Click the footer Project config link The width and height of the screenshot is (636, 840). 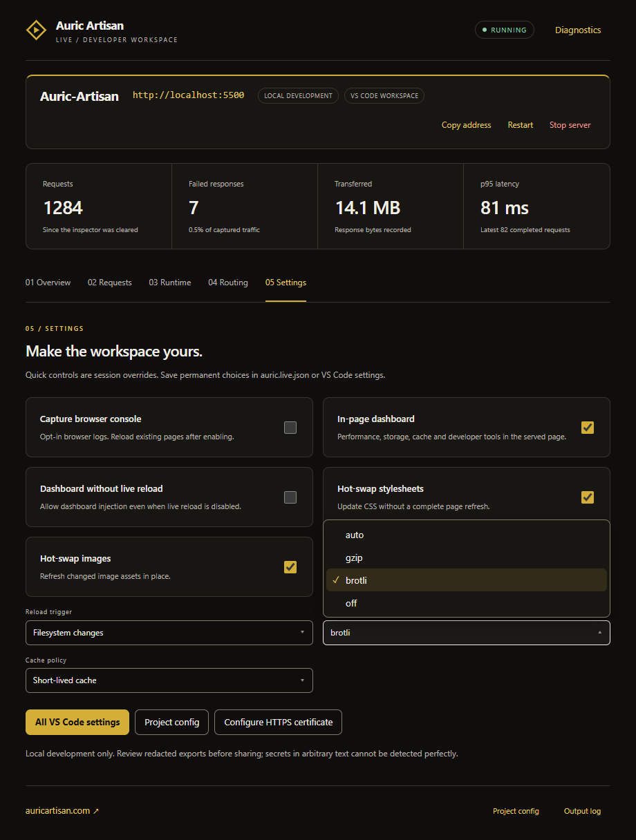[516, 811]
